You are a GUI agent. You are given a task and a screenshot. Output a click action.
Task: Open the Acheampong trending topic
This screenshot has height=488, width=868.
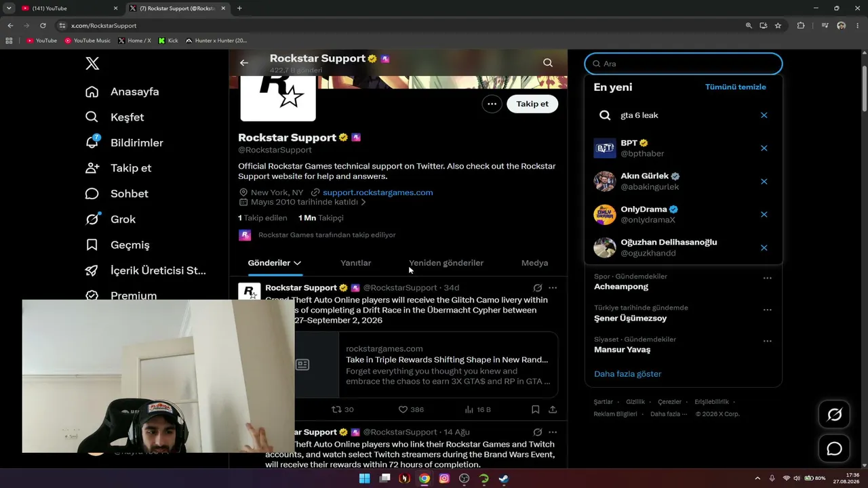pyautogui.click(x=621, y=287)
